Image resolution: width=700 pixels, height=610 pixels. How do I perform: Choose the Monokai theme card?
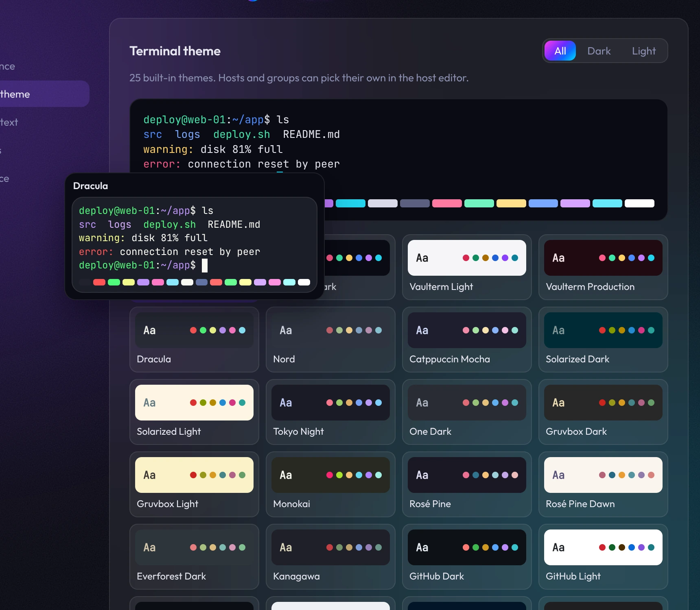coord(330,484)
